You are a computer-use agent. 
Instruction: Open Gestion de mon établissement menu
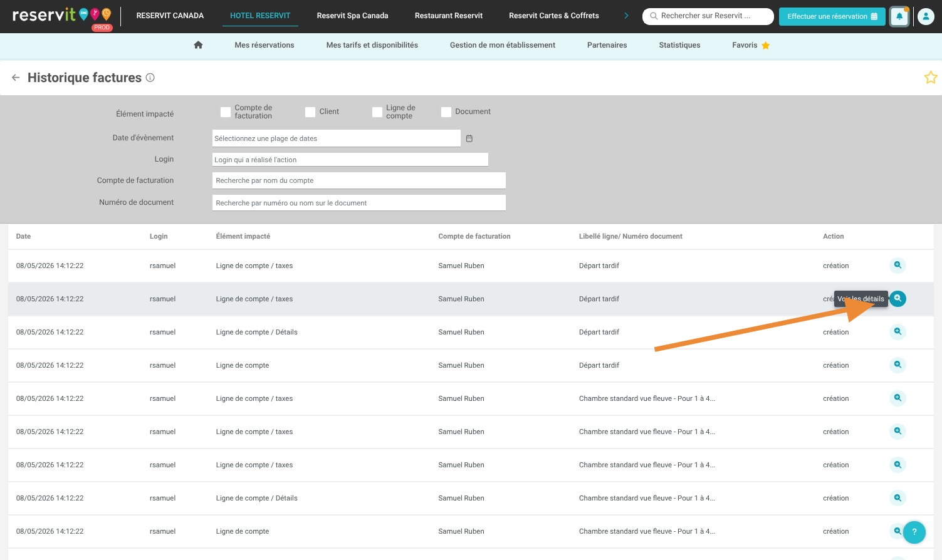pyautogui.click(x=503, y=45)
